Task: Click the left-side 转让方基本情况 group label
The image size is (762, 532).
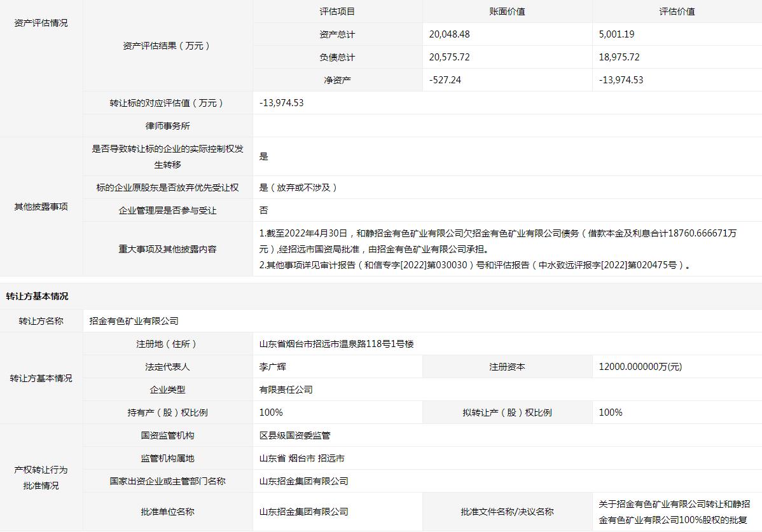Action: tap(41, 378)
